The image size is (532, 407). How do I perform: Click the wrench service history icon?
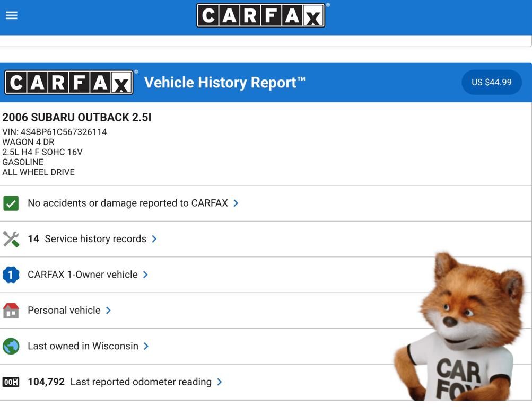click(11, 239)
